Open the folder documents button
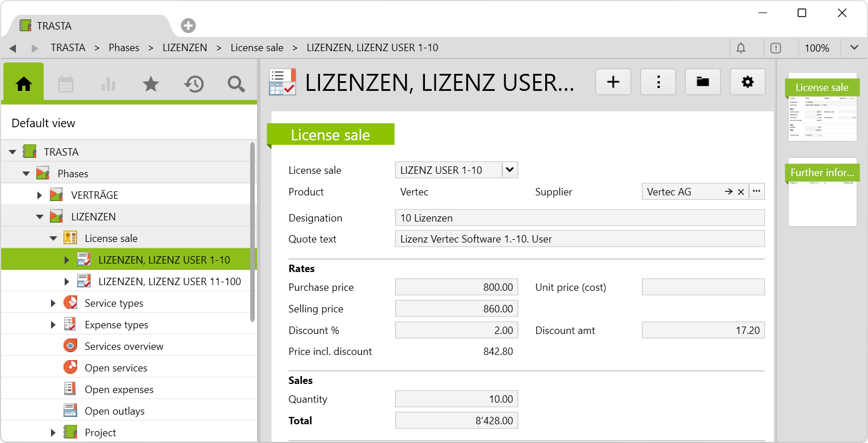This screenshot has width=868, height=443. pyautogui.click(x=702, y=82)
